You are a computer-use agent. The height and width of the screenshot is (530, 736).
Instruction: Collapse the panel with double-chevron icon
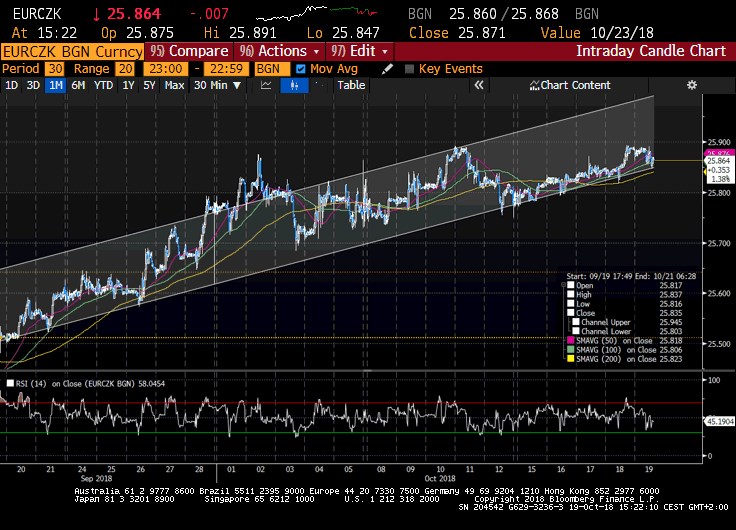click(x=480, y=85)
